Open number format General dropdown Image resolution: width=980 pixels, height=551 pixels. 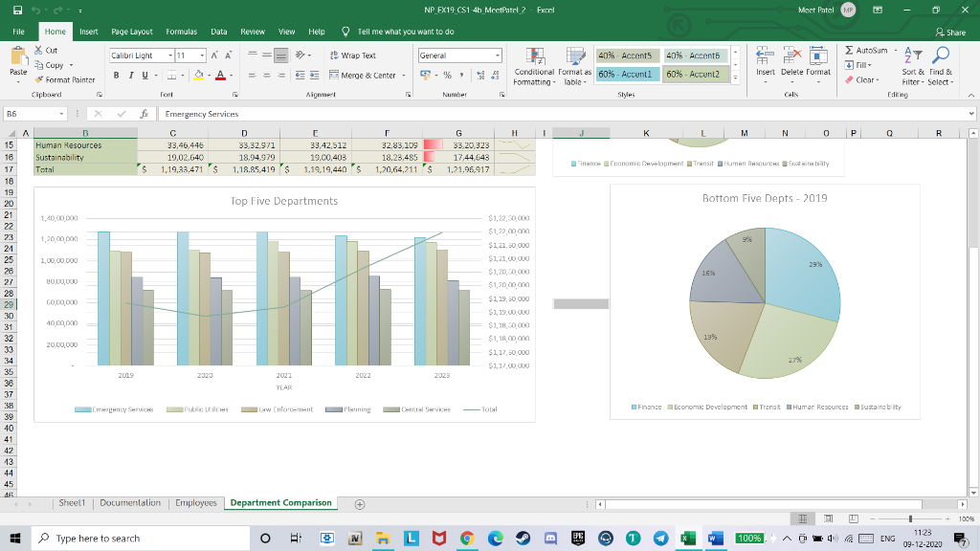pyautogui.click(x=498, y=55)
